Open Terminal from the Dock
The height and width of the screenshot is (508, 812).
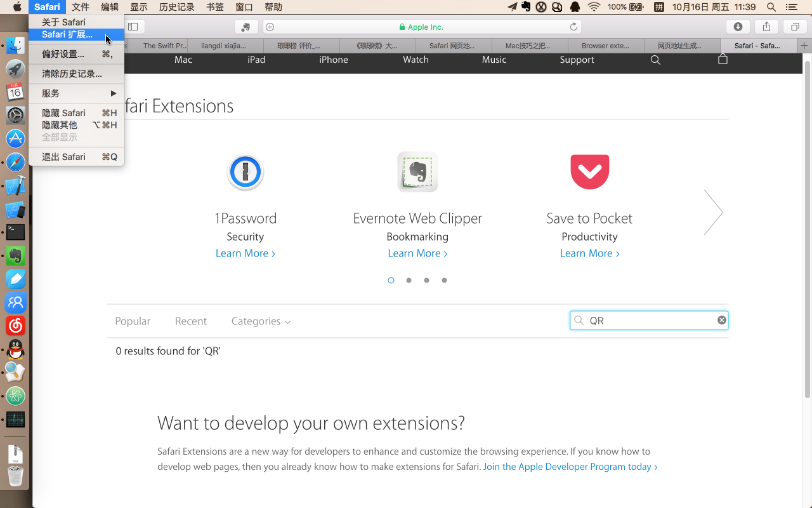pyautogui.click(x=15, y=232)
